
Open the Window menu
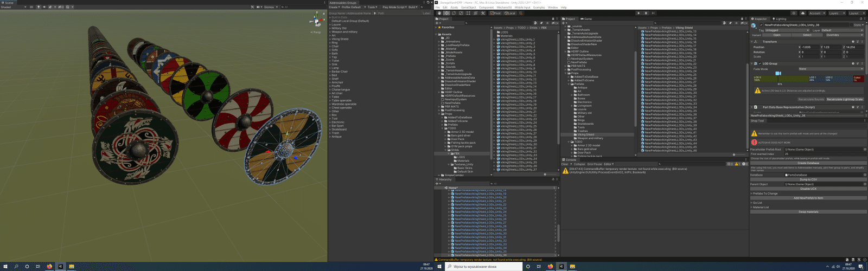(x=553, y=7)
